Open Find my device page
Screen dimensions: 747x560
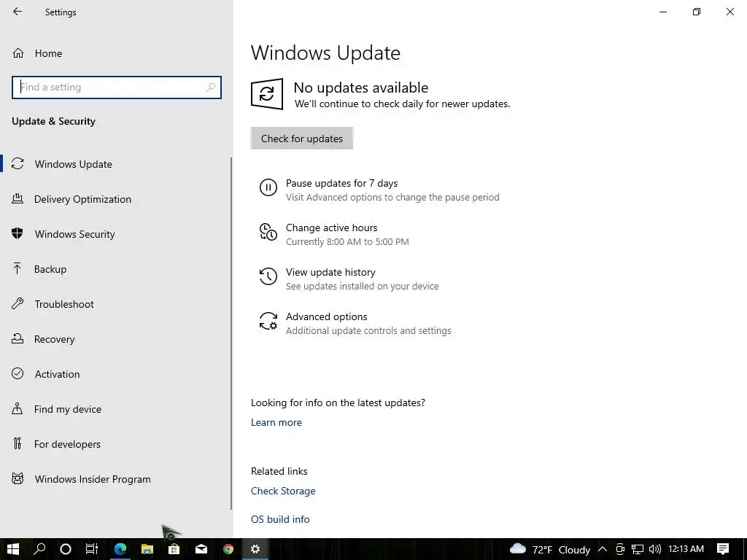pyautogui.click(x=116, y=409)
